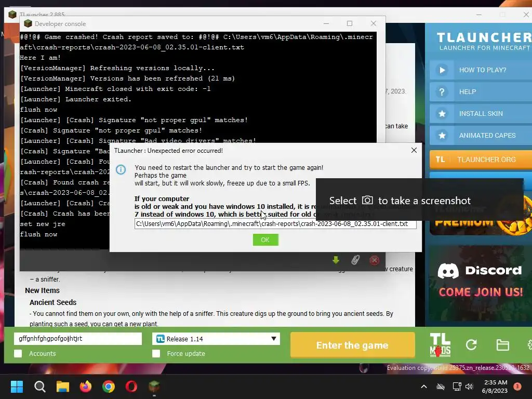532x399 pixels.
Task: Click the network tray icon
Action: pyautogui.click(x=457, y=387)
